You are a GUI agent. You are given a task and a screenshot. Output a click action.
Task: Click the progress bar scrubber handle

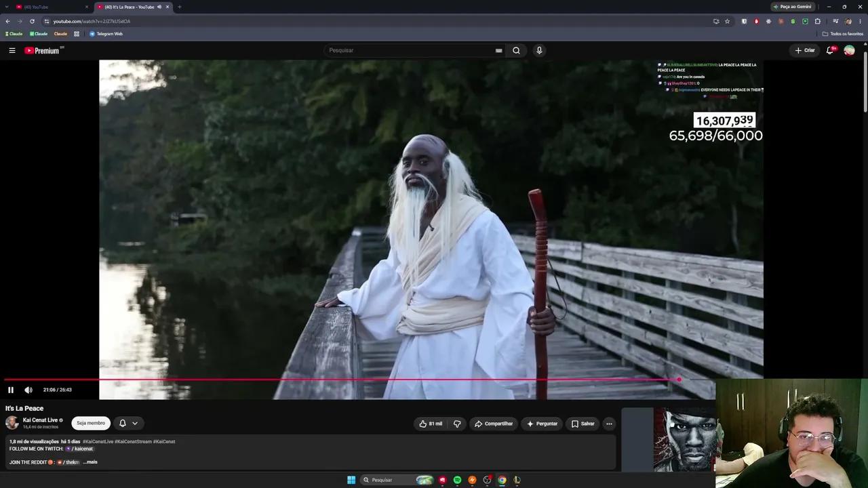click(679, 380)
